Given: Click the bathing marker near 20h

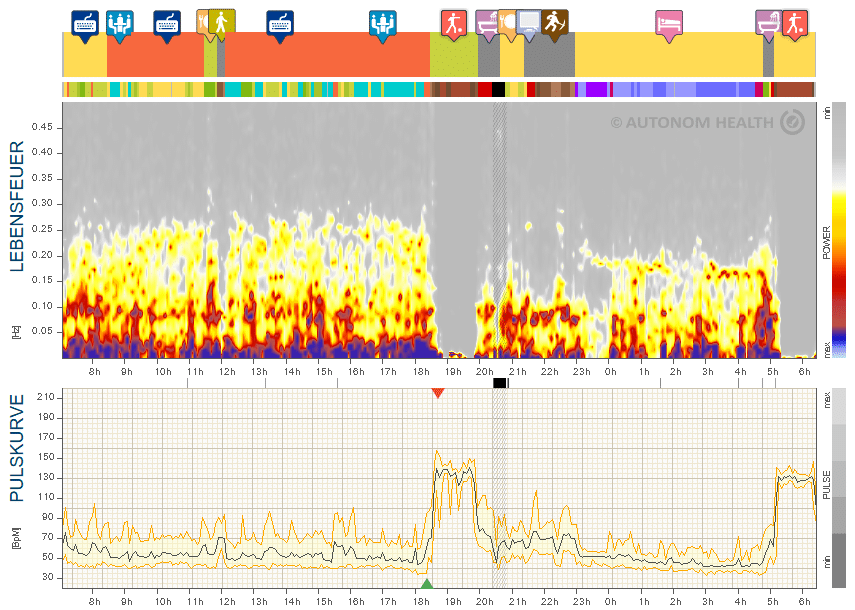Looking at the screenshot, I should click(485, 25).
